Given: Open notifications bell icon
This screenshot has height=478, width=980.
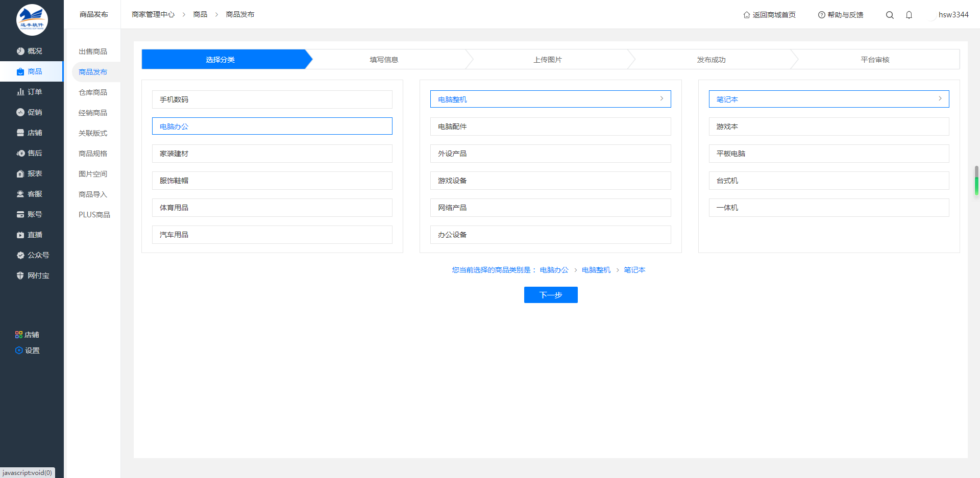Looking at the screenshot, I should coord(909,15).
